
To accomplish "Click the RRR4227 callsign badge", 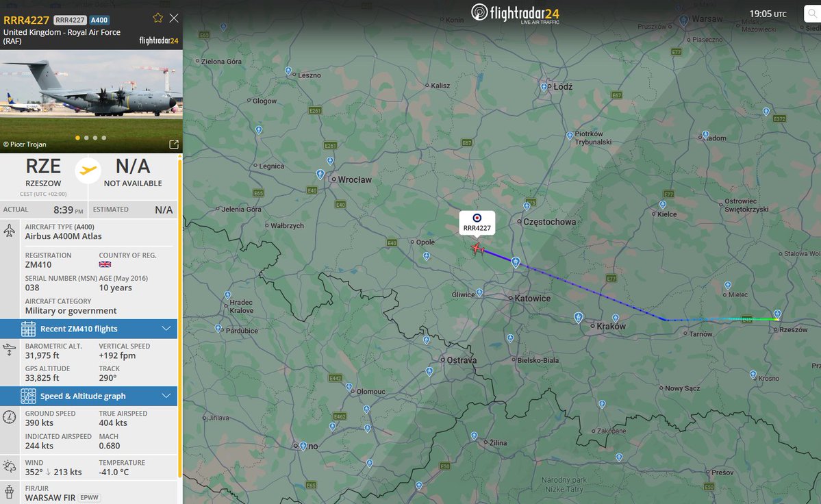I will (70, 20).
